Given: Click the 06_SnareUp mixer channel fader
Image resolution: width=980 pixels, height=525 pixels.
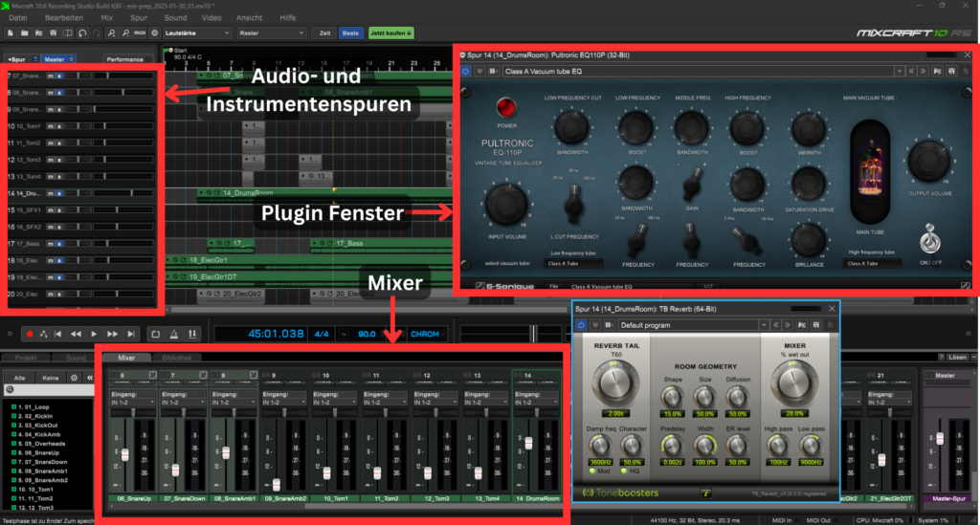Looking at the screenshot, I should 125,455.
